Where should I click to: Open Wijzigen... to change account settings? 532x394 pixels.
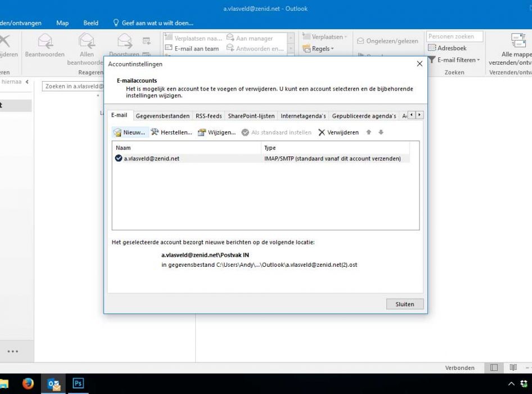217,132
